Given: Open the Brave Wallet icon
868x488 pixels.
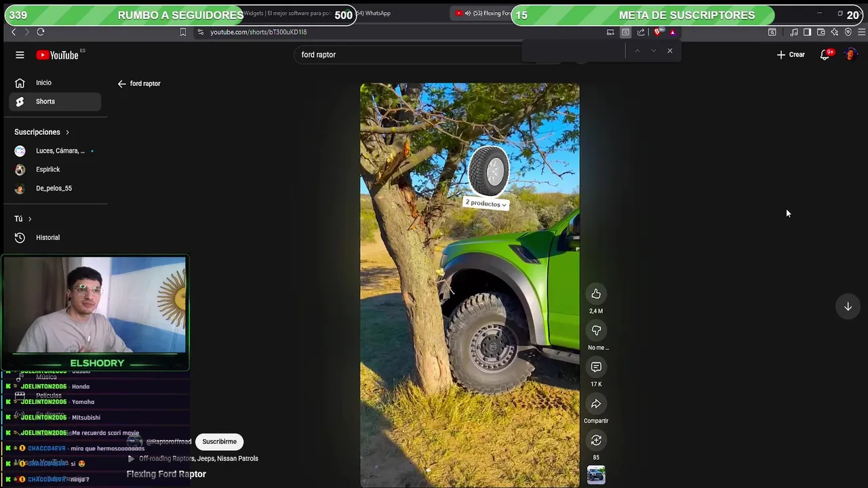Looking at the screenshot, I should (x=821, y=32).
